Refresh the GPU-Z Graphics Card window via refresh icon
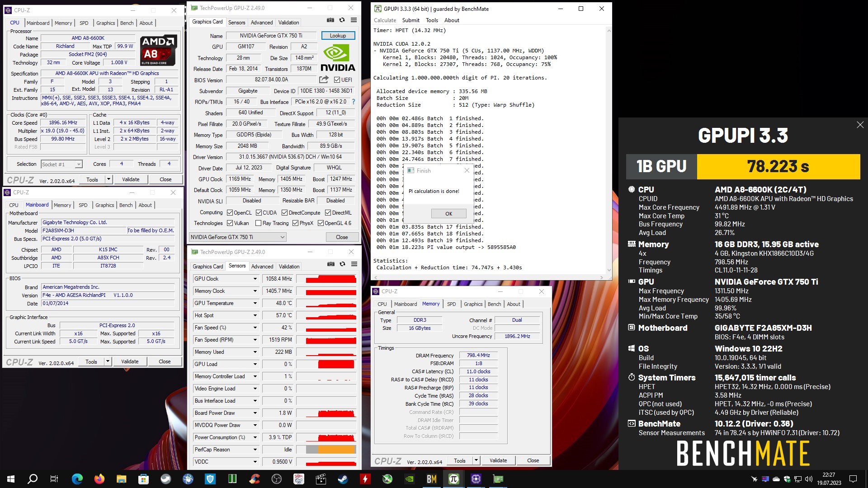Viewport: 868px width, 488px height. (342, 20)
